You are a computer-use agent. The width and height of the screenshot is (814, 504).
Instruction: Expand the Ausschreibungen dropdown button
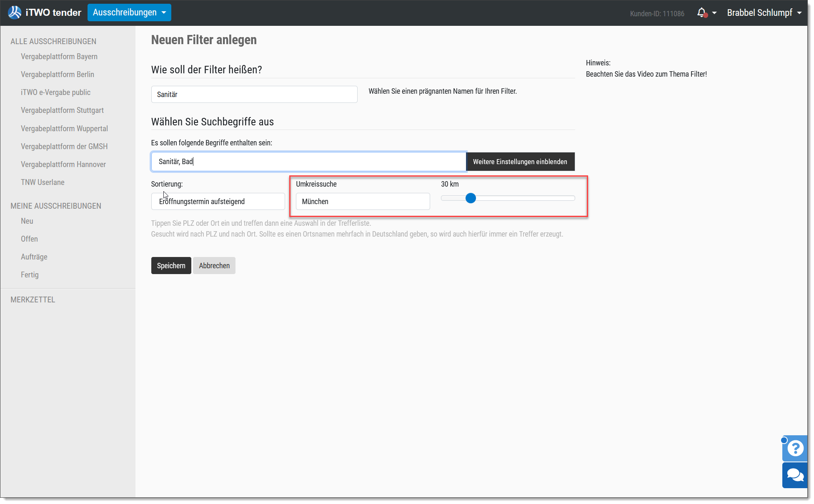pos(129,12)
